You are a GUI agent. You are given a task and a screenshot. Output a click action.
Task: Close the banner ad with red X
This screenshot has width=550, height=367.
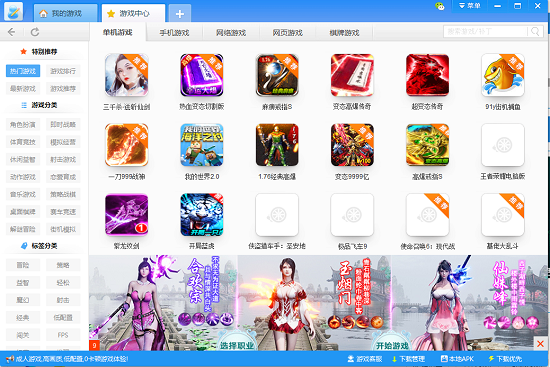coord(541,343)
